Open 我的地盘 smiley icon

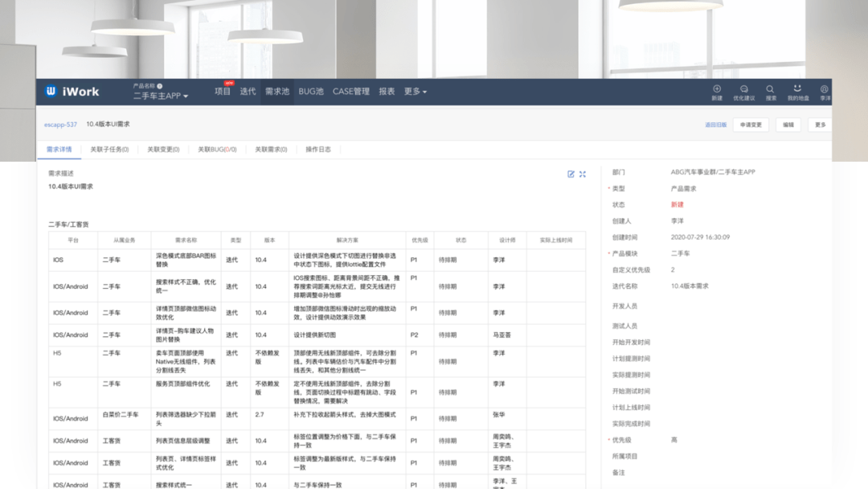[x=797, y=88]
